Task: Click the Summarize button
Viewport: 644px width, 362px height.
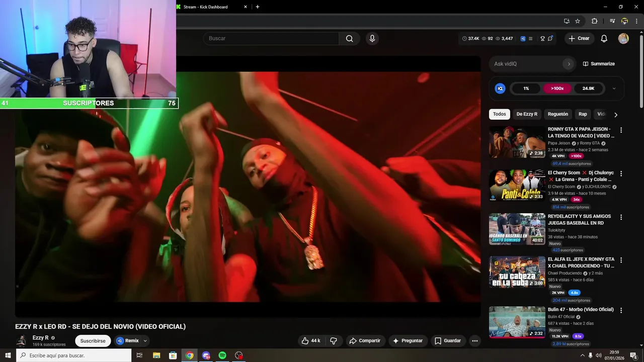Action: tap(599, 64)
